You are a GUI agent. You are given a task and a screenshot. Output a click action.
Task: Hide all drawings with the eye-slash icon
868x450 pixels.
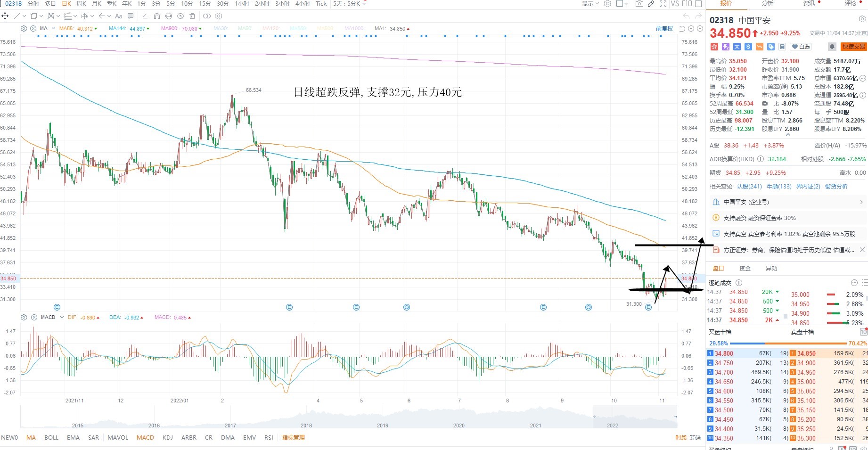(180, 16)
